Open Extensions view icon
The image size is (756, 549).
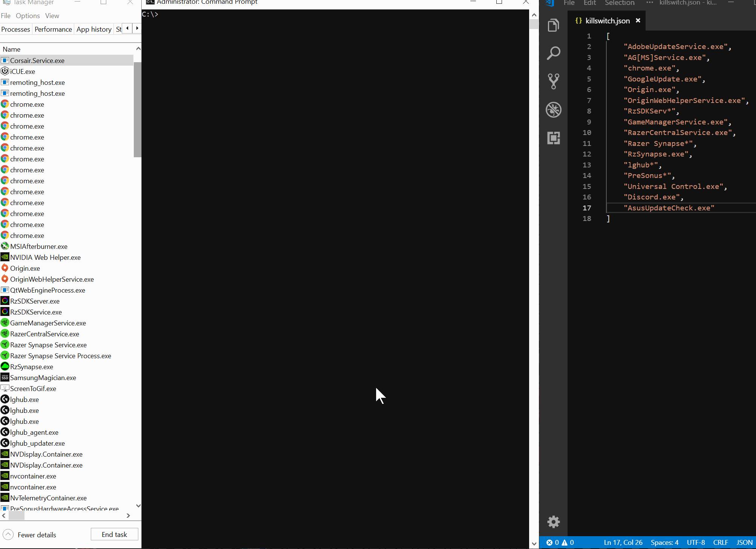[553, 138]
